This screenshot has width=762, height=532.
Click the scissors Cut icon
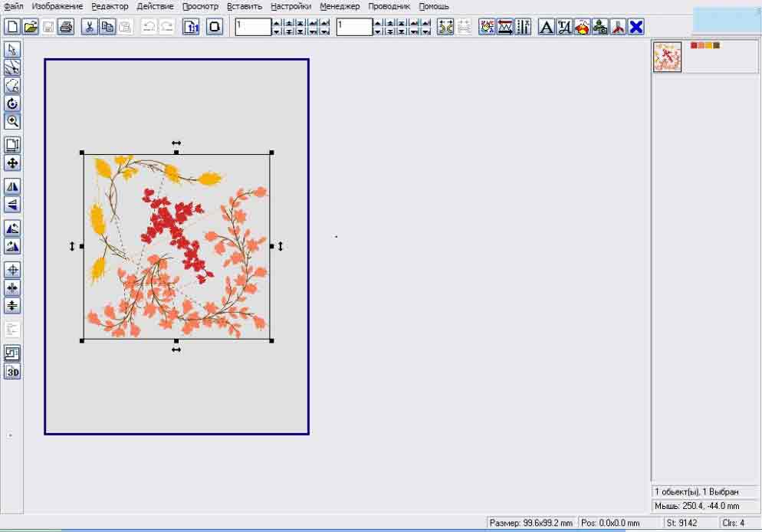point(90,28)
